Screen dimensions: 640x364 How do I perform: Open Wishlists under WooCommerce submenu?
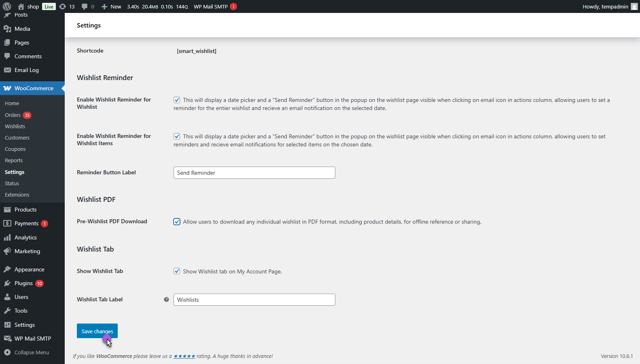(15, 126)
